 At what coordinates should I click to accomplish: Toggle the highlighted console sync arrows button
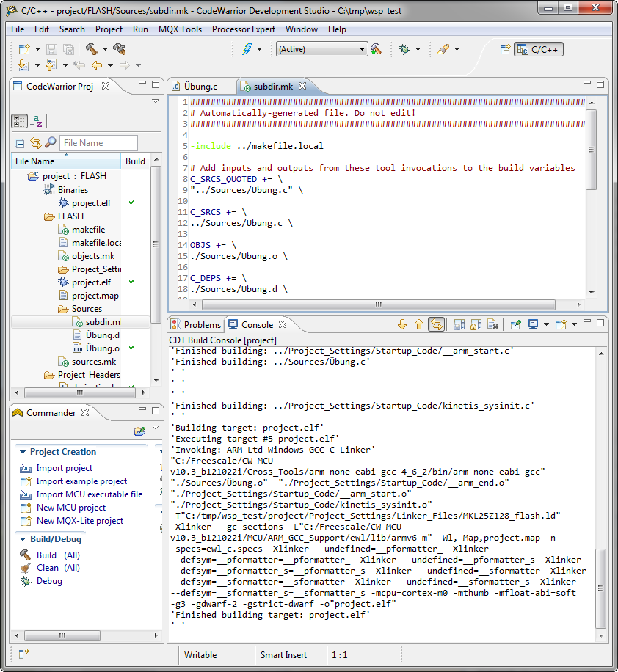[437, 324]
